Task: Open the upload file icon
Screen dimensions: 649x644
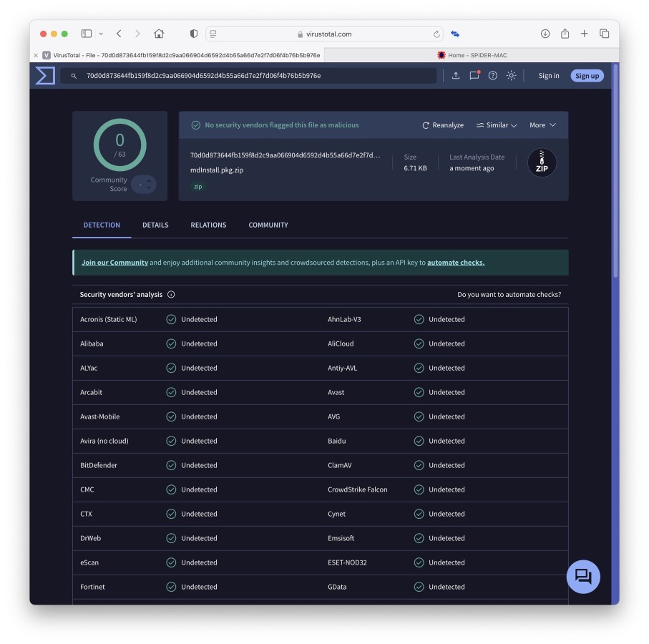Action: tap(455, 75)
